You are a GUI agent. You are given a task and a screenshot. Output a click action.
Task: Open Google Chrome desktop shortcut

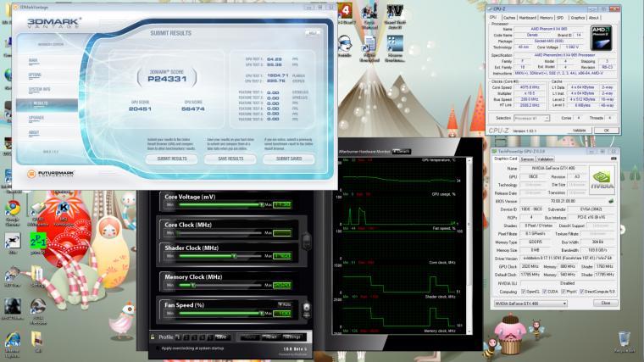tap(13, 208)
